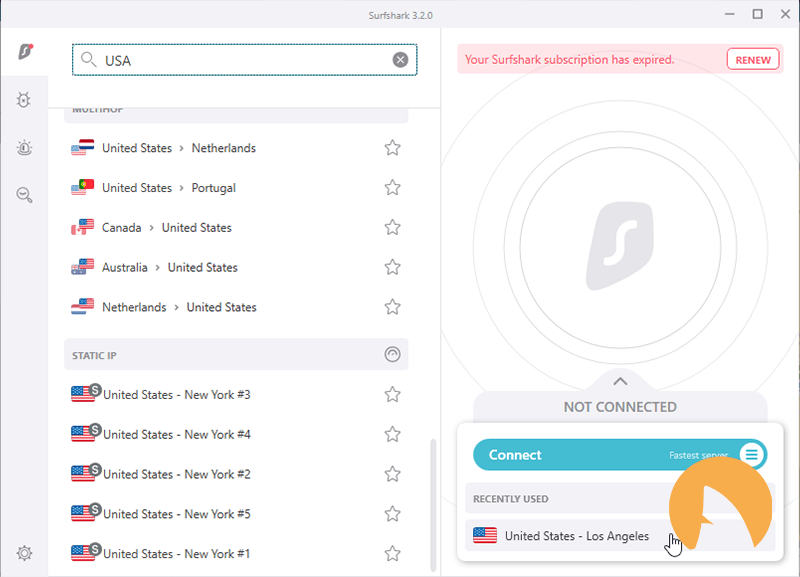
Task: Star the New York #1 static server
Action: coord(392,554)
